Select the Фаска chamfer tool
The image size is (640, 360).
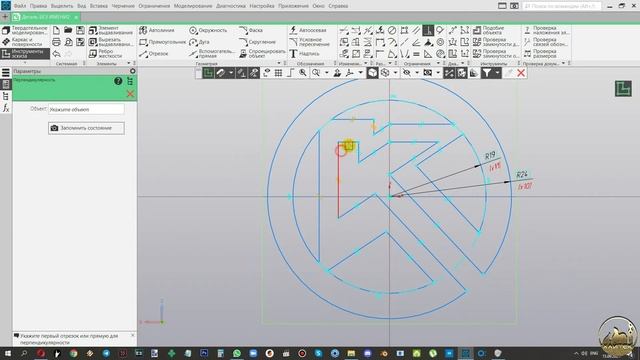tap(251, 30)
